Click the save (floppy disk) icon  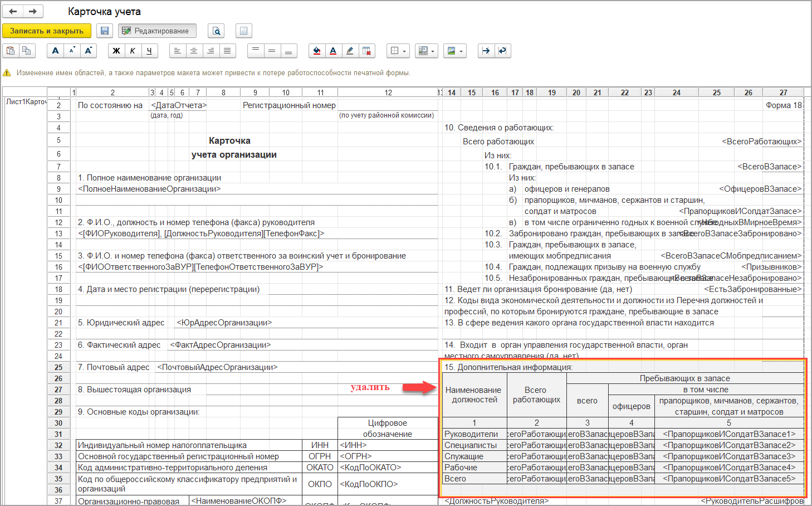(x=104, y=31)
